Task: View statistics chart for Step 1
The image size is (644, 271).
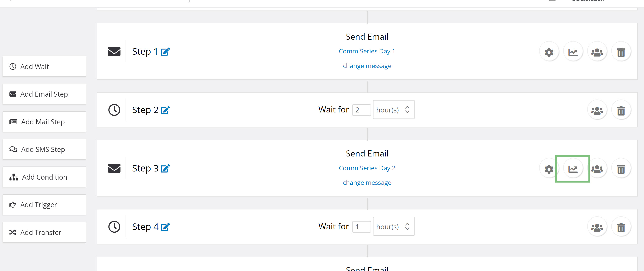Action: click(573, 52)
